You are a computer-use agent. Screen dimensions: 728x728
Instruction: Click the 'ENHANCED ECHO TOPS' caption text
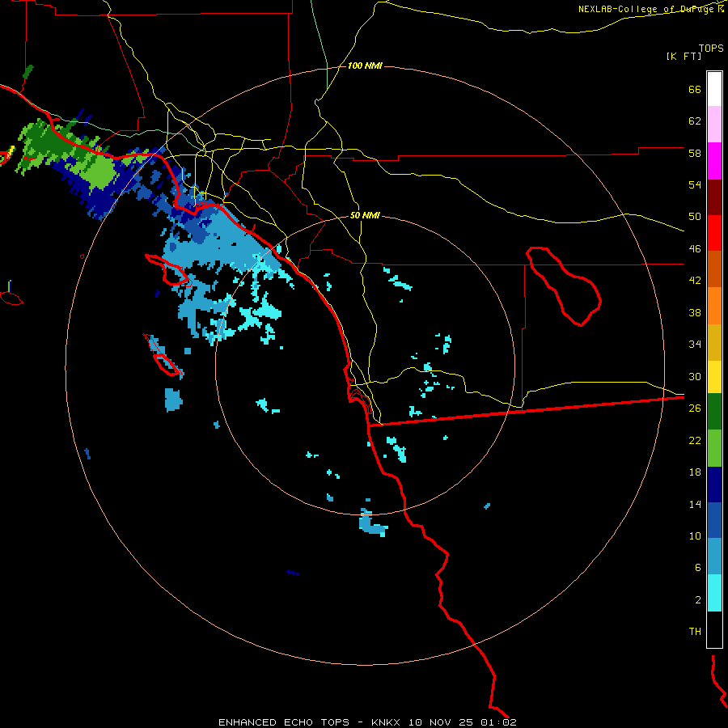284,722
